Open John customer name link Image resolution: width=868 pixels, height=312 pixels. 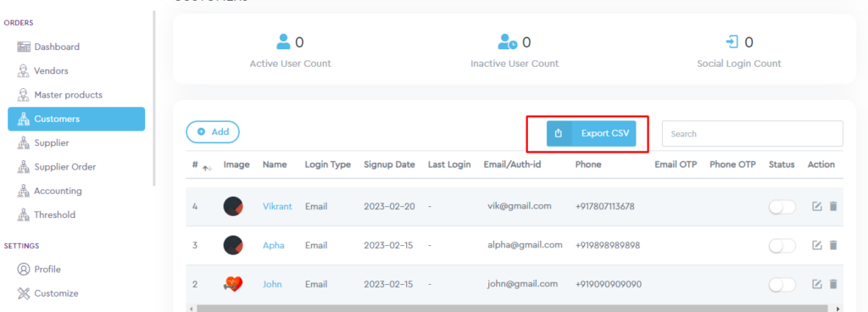pyautogui.click(x=272, y=284)
